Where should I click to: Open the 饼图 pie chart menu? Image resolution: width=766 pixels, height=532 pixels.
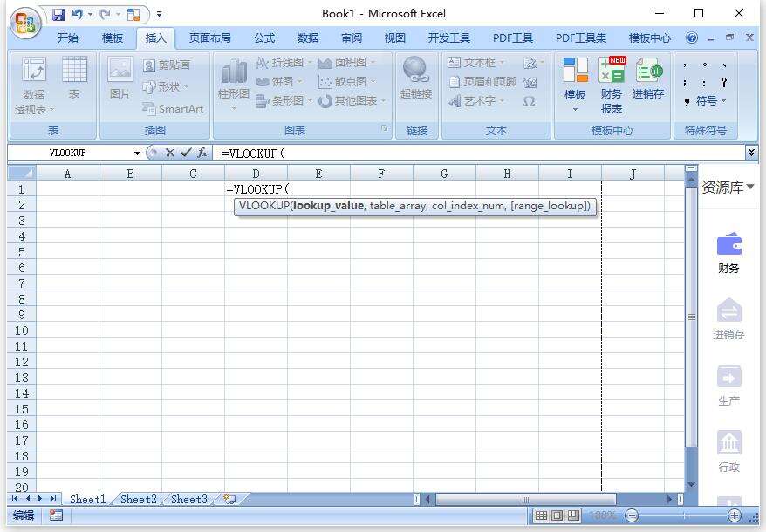(x=279, y=82)
